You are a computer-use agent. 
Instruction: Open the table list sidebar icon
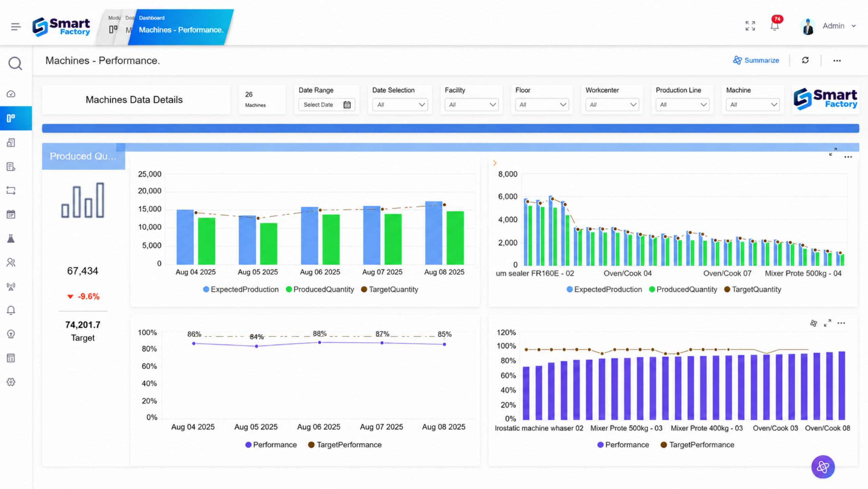coord(11,358)
